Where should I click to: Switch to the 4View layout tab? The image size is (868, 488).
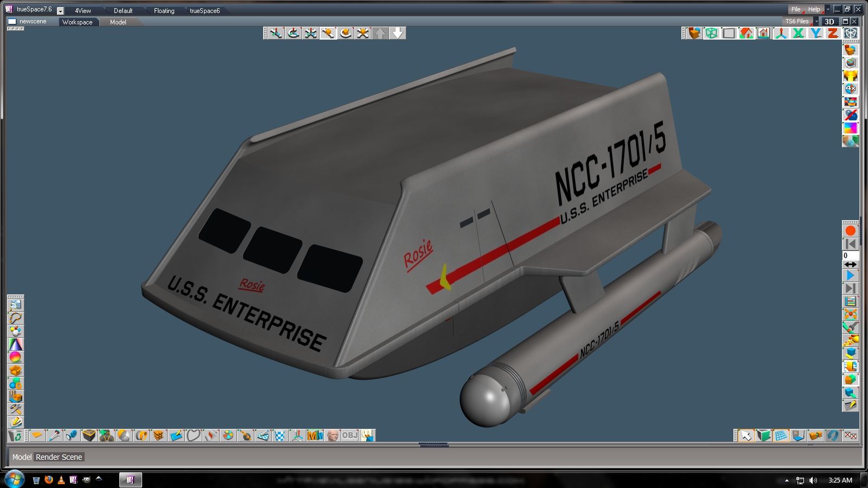[83, 11]
